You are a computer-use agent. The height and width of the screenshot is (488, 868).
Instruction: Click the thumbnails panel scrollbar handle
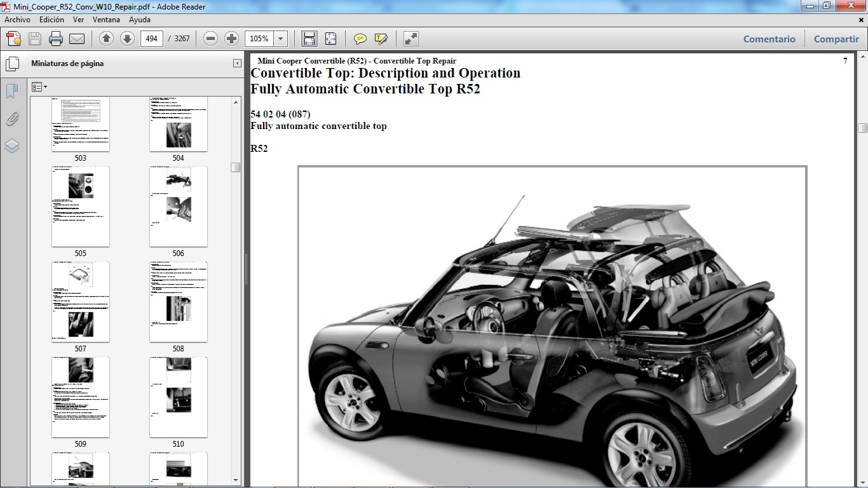(x=236, y=168)
